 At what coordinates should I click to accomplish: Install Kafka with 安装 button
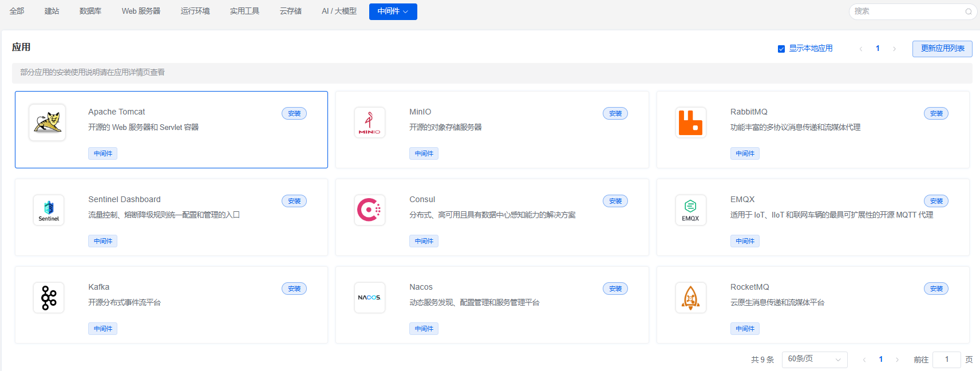tap(294, 289)
